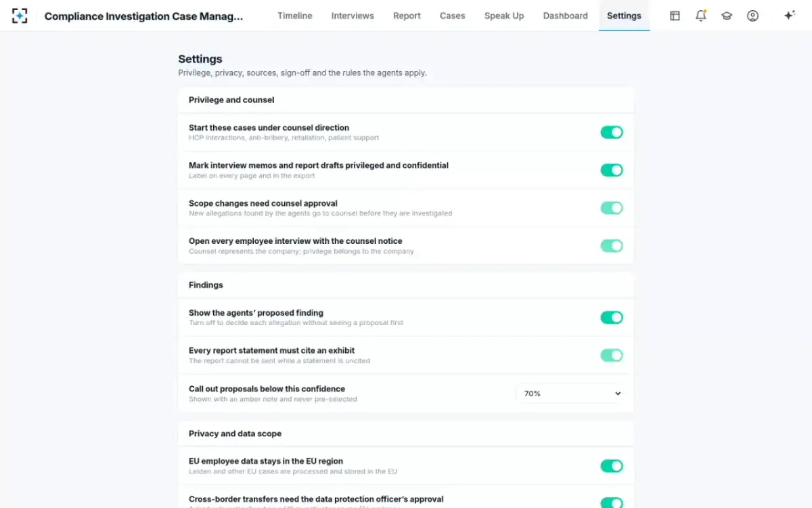This screenshot has width=812, height=508.
Task: Click 'Counsel represents the company' description
Action: tap(301, 251)
